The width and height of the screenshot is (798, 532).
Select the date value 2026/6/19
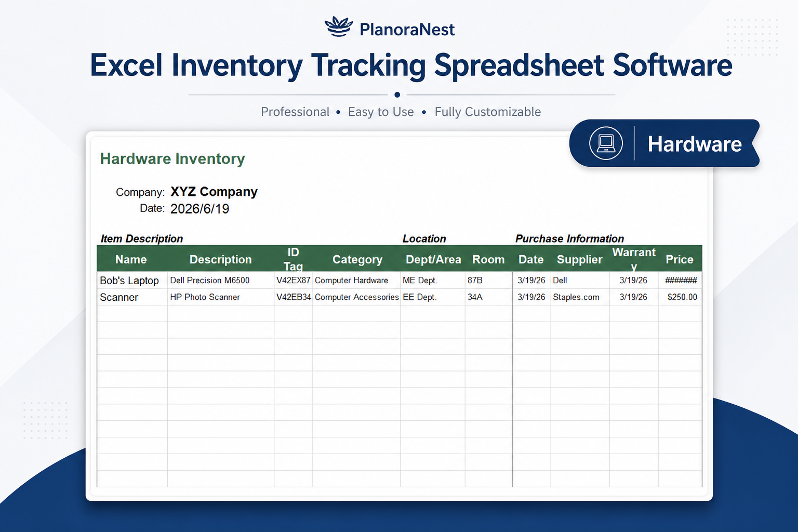[200, 209]
